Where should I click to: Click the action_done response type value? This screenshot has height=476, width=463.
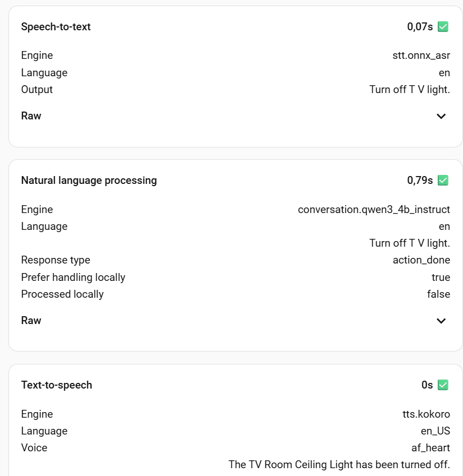tap(421, 260)
